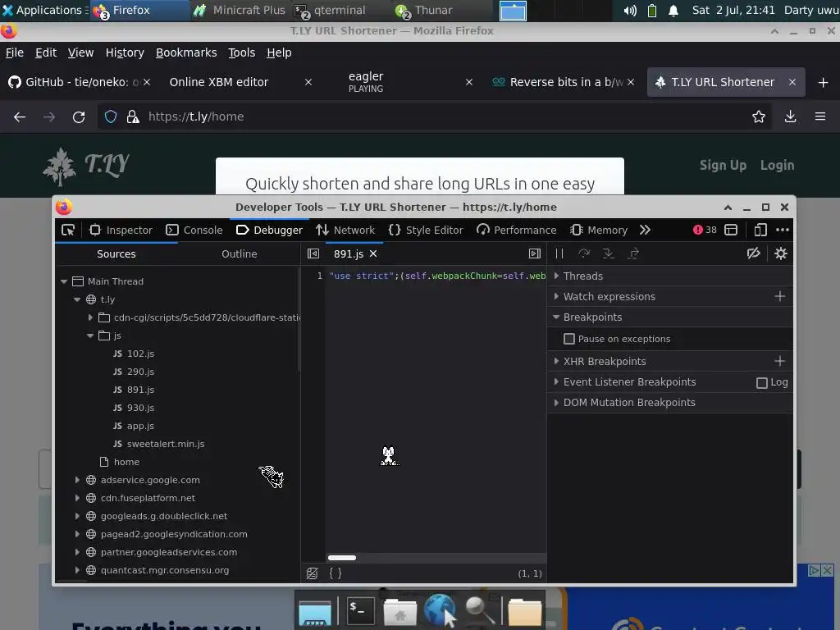Collapse the Breakpoints section
The image size is (840, 630).
click(669, 317)
